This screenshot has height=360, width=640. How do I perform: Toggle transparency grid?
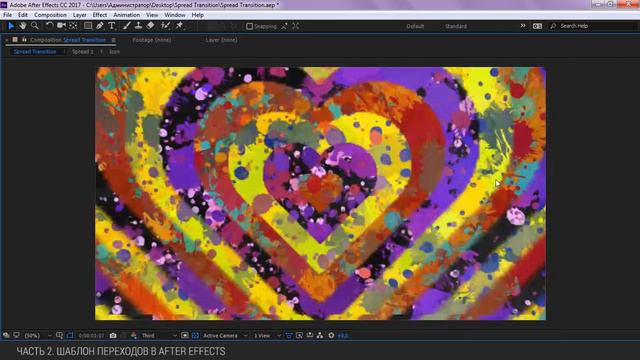pos(196,336)
